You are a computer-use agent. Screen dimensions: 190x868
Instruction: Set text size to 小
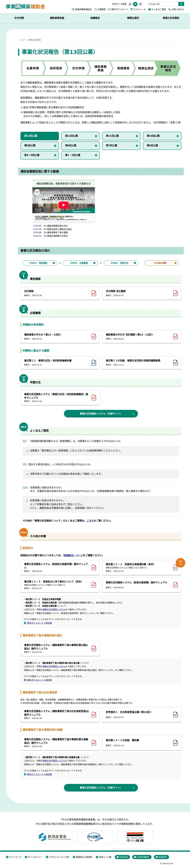(130, 4)
